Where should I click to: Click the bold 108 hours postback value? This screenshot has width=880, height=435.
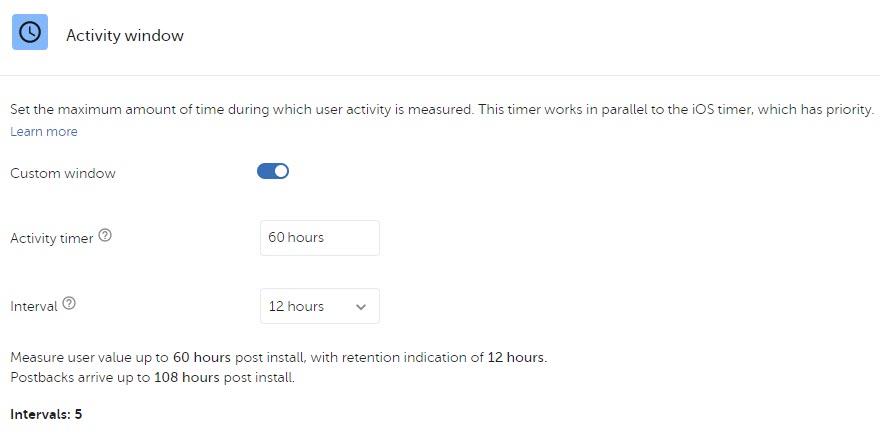(187, 377)
